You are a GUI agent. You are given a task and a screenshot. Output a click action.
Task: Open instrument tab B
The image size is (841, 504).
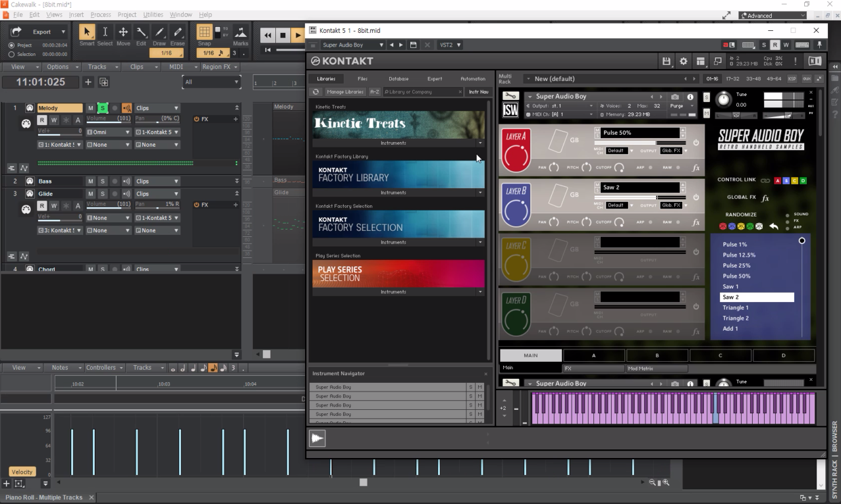pos(657,355)
